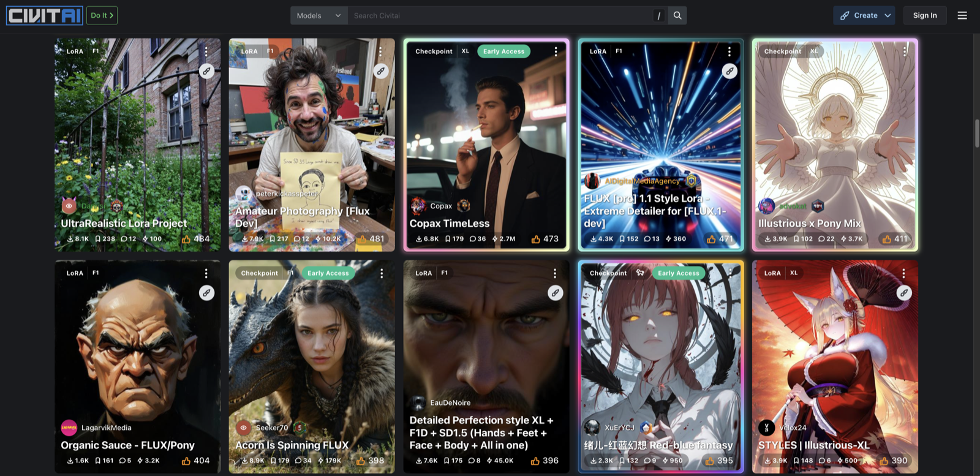
Task: Open LagarvikMedia creator profile
Action: pos(106,428)
